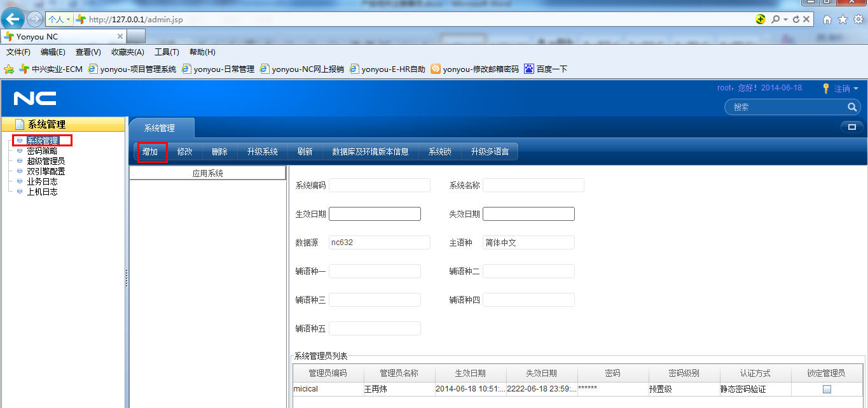The image size is (868, 408).
Task: Expand the 注销 dropdown arrow
Action: [x=856, y=88]
